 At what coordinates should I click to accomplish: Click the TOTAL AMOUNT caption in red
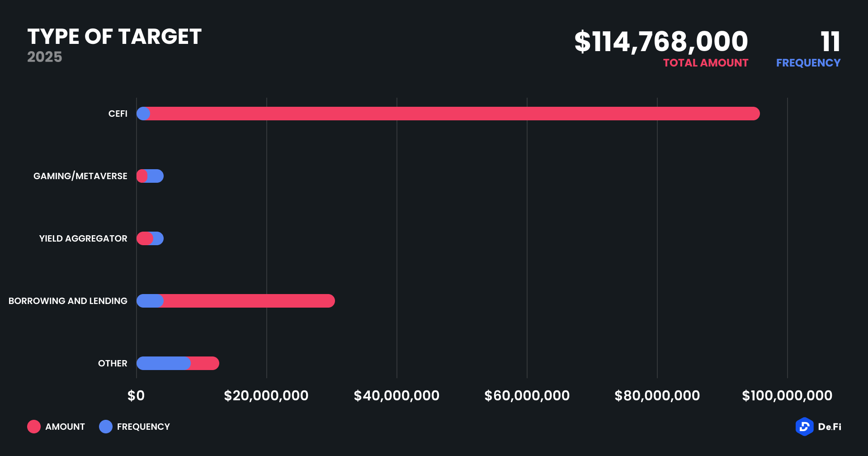click(x=706, y=63)
